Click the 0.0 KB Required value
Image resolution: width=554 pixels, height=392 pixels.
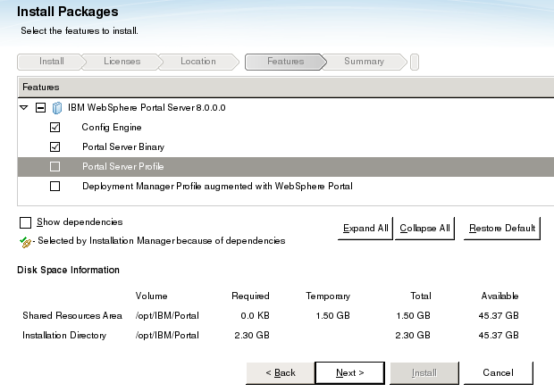(x=255, y=316)
